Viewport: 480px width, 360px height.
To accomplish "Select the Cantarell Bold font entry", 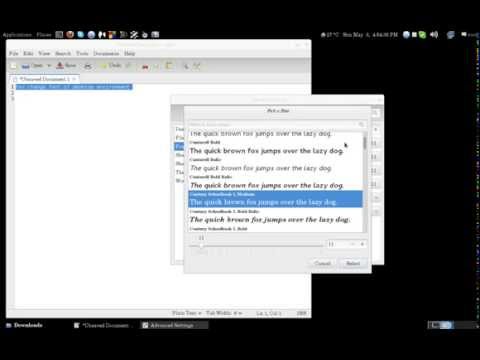I will click(x=275, y=147).
